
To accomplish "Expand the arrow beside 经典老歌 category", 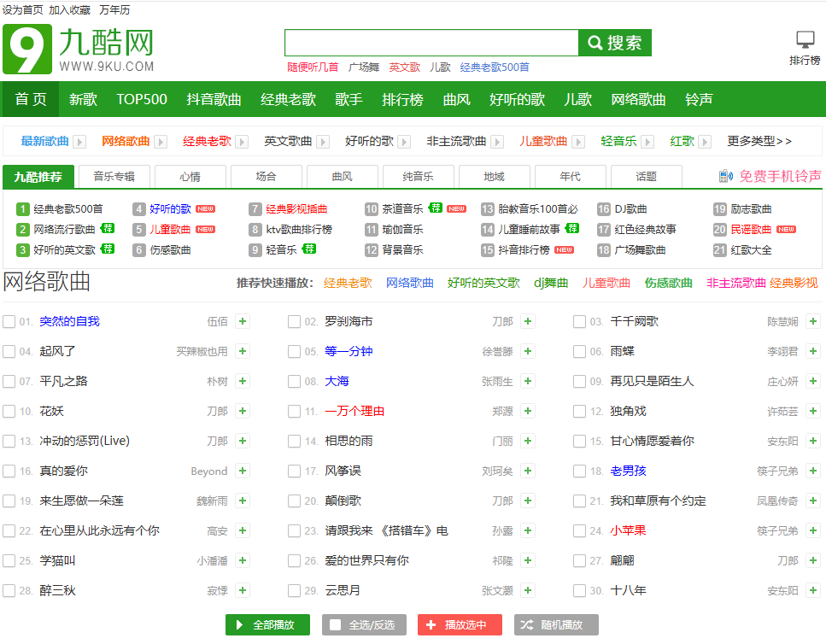I will click(242, 142).
